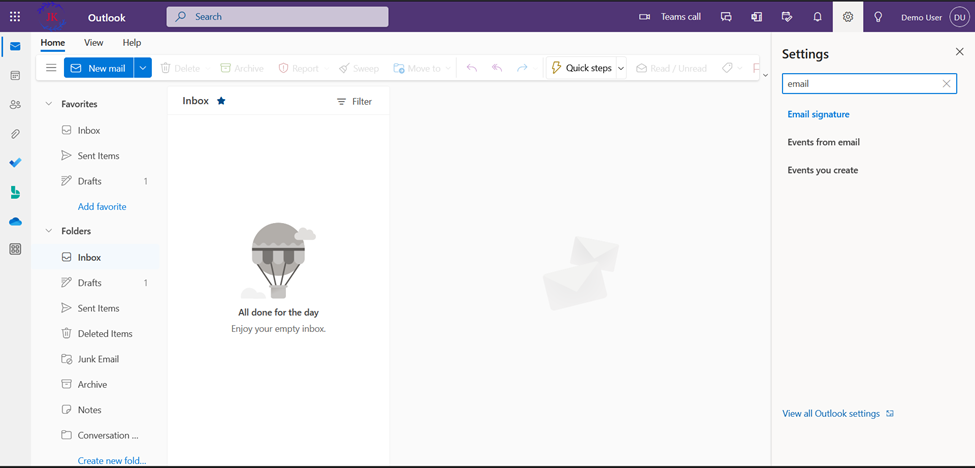
Task: Open Drafts under Favorites
Action: pos(95,181)
